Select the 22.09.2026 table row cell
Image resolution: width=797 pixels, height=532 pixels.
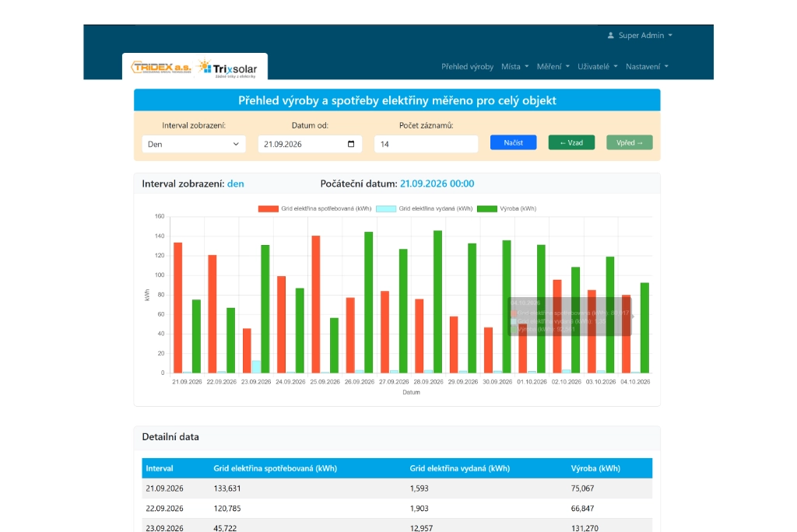pyautogui.click(x=165, y=508)
